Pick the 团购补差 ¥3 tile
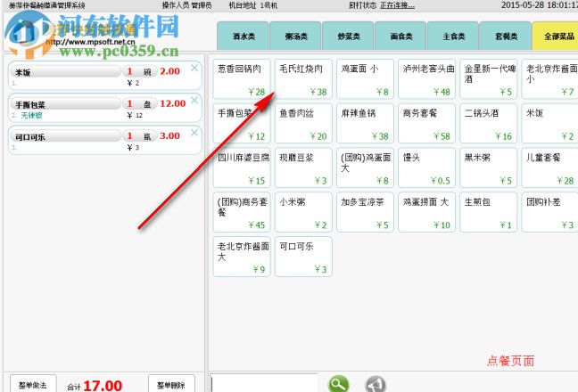This screenshot has height=392, width=578. click(550, 212)
